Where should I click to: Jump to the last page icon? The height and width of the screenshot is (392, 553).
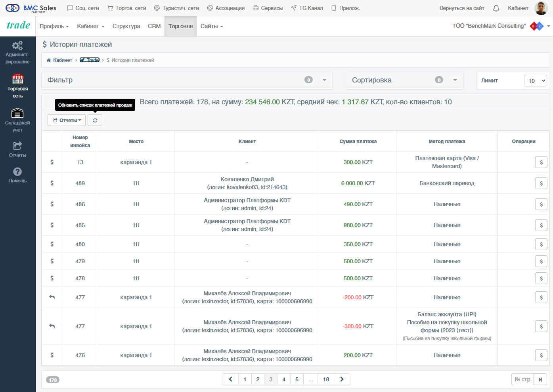pyautogui.click(x=540, y=379)
